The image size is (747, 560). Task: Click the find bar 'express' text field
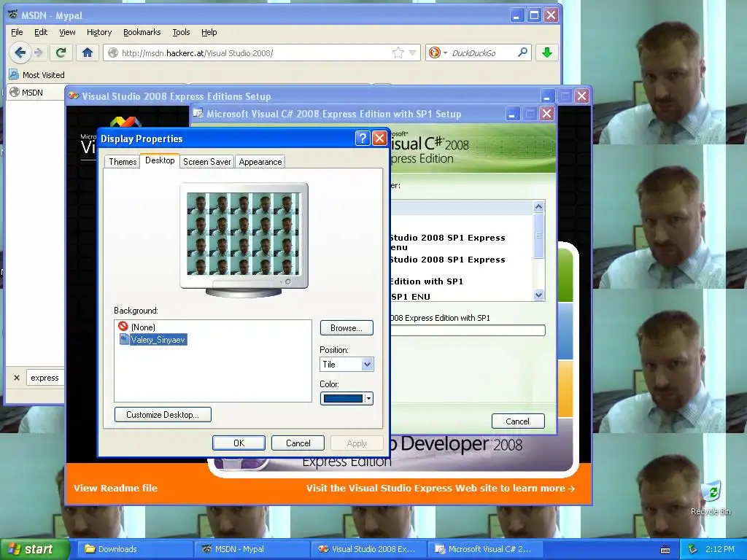click(45, 378)
